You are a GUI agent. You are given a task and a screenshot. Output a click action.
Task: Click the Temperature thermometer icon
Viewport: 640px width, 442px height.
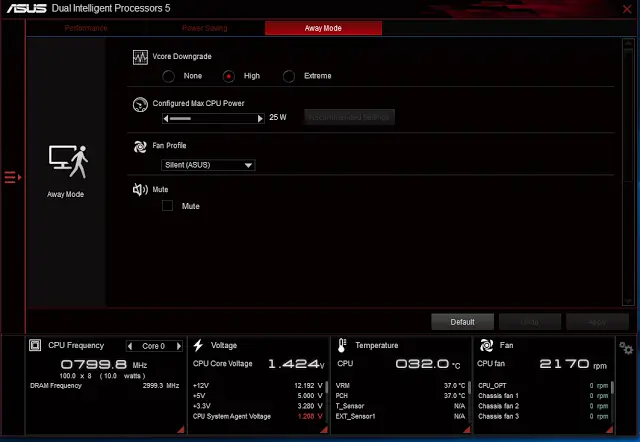tap(342, 345)
